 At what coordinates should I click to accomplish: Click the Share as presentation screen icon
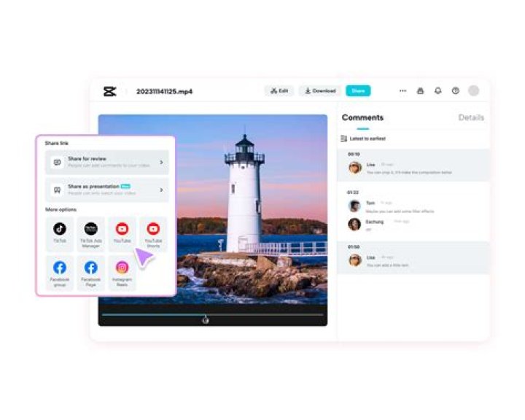pyautogui.click(x=58, y=190)
